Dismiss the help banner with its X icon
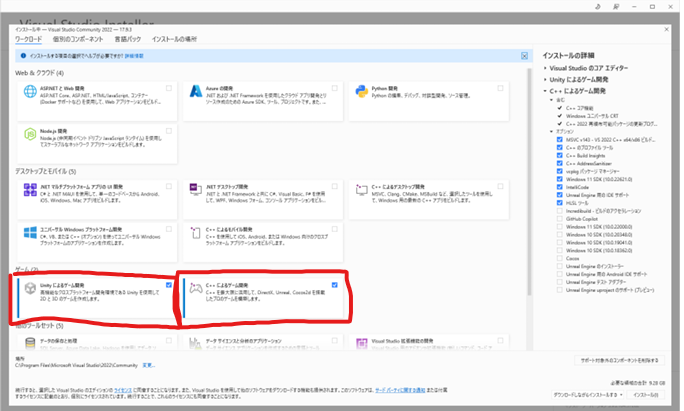This screenshot has width=684, height=411. [x=524, y=56]
